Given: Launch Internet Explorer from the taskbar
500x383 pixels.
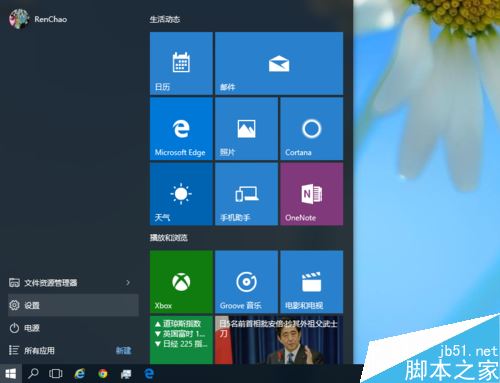Looking at the screenshot, I should [x=79, y=374].
